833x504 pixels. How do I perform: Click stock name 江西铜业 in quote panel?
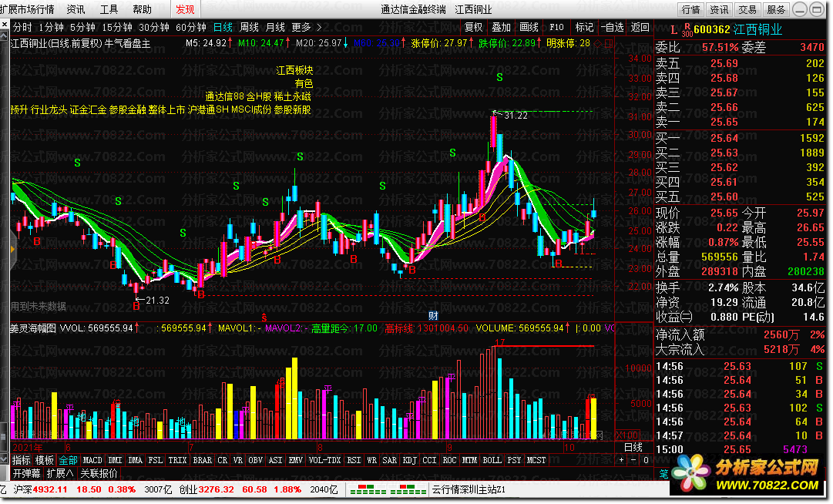point(757,30)
